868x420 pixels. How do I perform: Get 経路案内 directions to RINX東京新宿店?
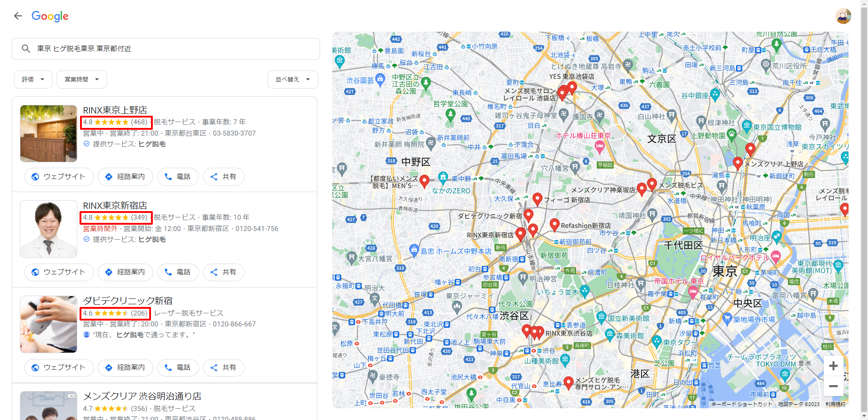[126, 272]
